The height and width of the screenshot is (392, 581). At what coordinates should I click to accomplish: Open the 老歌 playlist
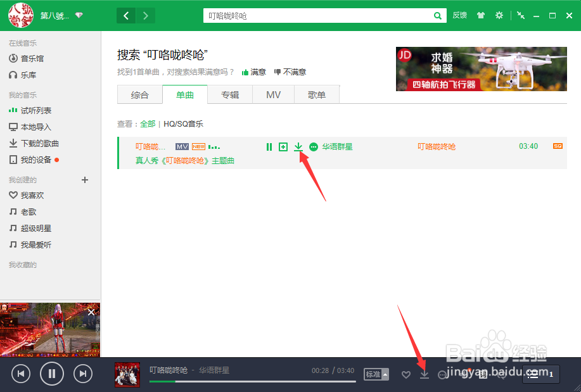(x=22, y=212)
